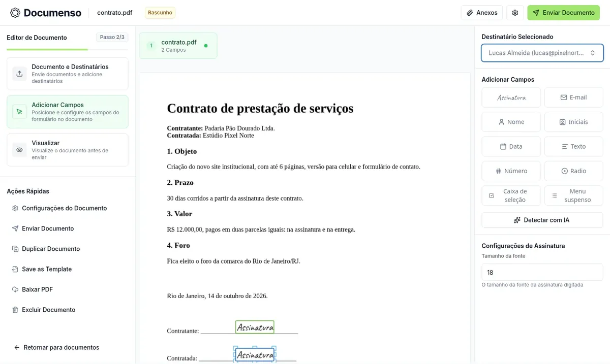The width and height of the screenshot is (610, 364).
Task: Click the Documenso logo icon
Action: point(15,13)
